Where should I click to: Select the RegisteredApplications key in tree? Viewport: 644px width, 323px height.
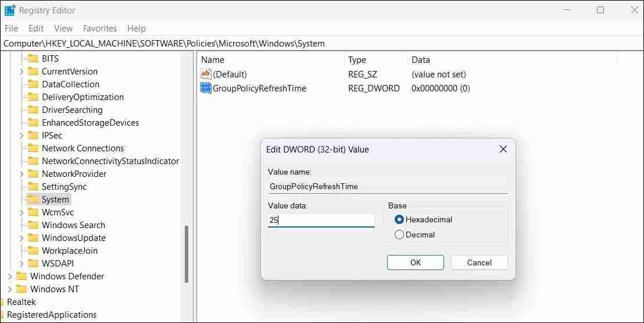coord(52,314)
